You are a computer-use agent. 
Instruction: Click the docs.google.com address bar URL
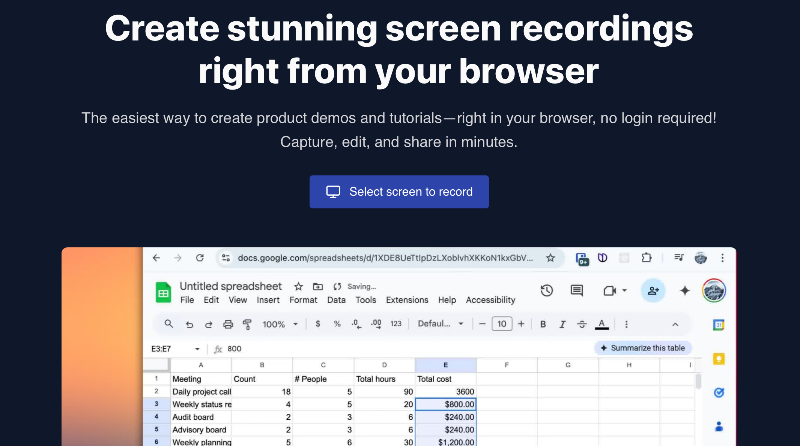point(385,258)
